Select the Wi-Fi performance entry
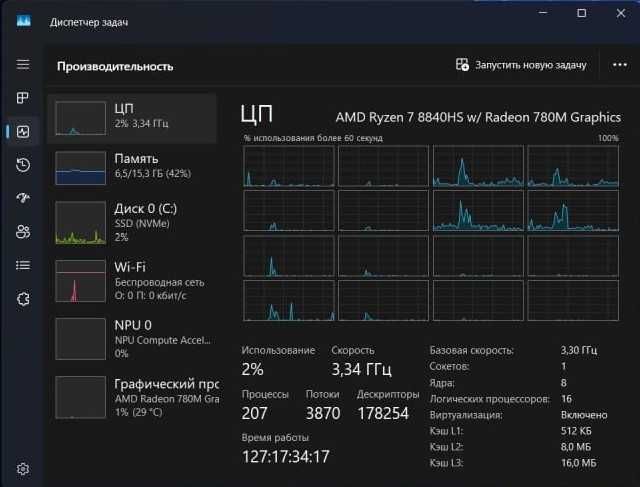Viewport: 640px width, 487px height. (132, 281)
